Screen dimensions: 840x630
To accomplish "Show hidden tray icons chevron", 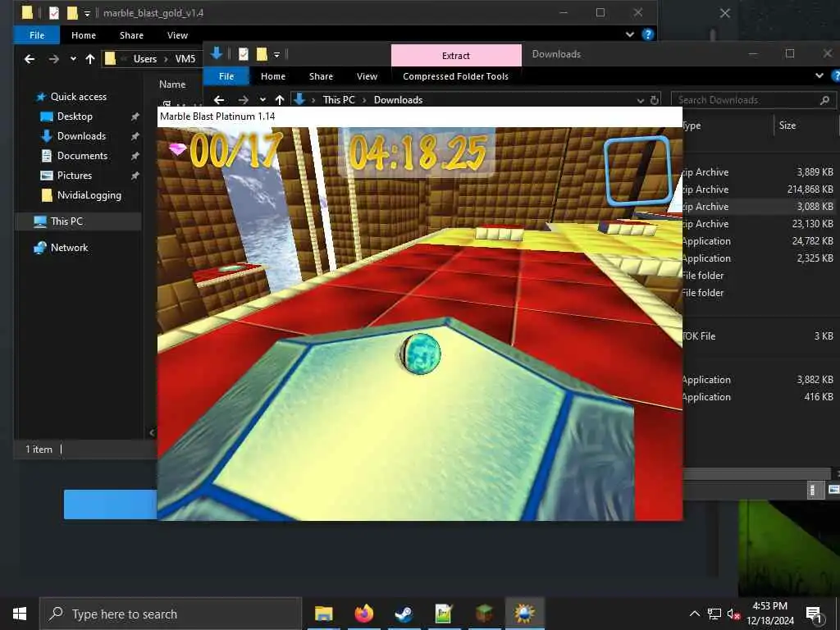I will 694,614.
